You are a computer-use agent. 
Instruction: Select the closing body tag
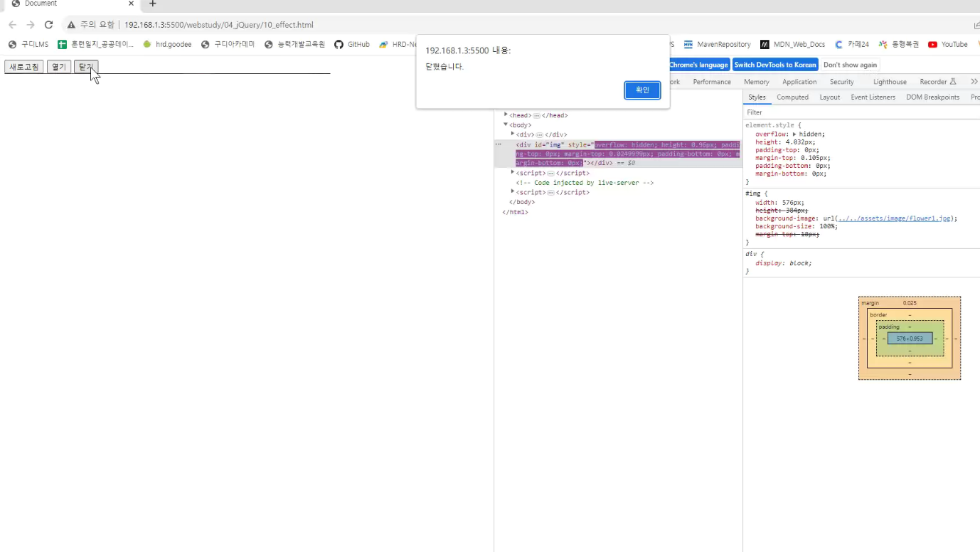tap(522, 202)
